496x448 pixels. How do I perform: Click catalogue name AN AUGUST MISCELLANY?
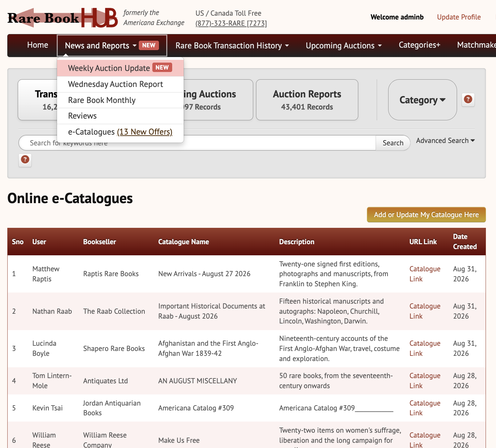(198, 381)
